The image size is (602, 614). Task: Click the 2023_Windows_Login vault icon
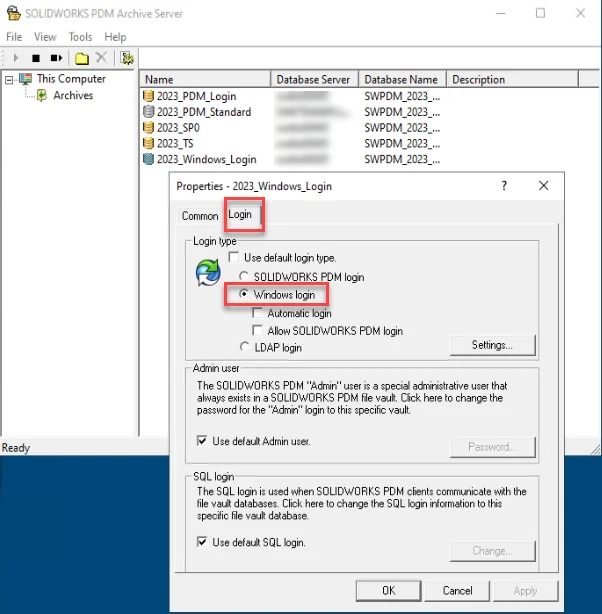point(148,159)
